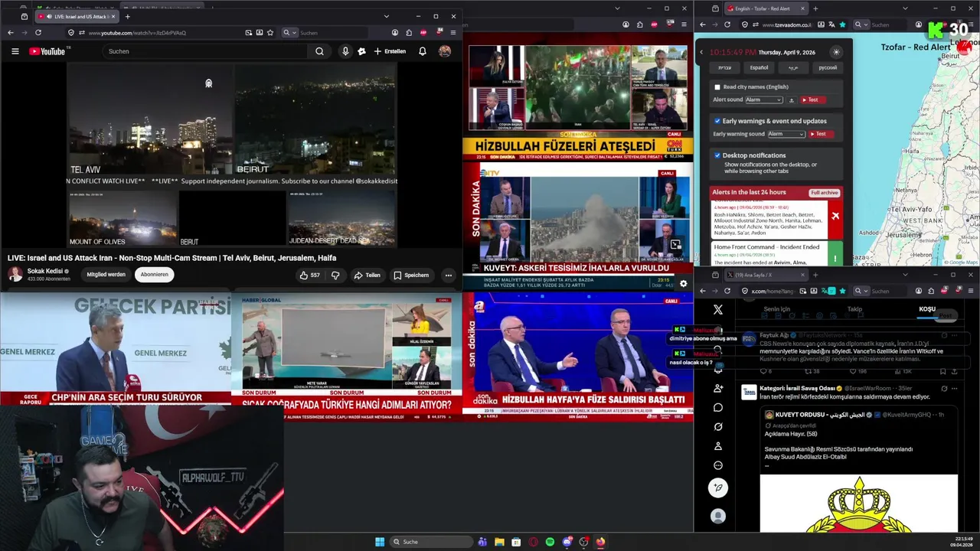Viewport: 980px width, 551px height.
Task: Open Full archive of Tzofar alerts
Action: (x=825, y=192)
